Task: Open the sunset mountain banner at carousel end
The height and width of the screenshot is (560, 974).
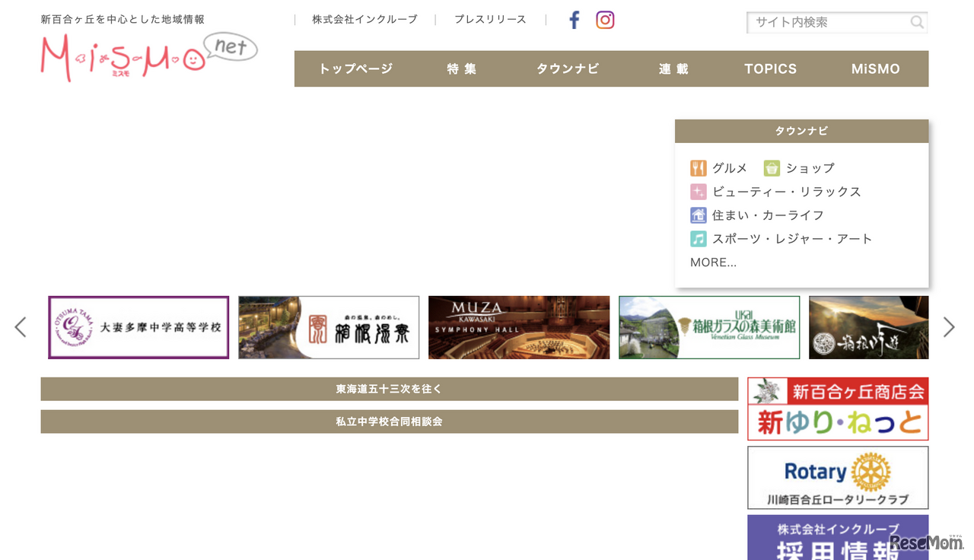Action: (x=869, y=327)
